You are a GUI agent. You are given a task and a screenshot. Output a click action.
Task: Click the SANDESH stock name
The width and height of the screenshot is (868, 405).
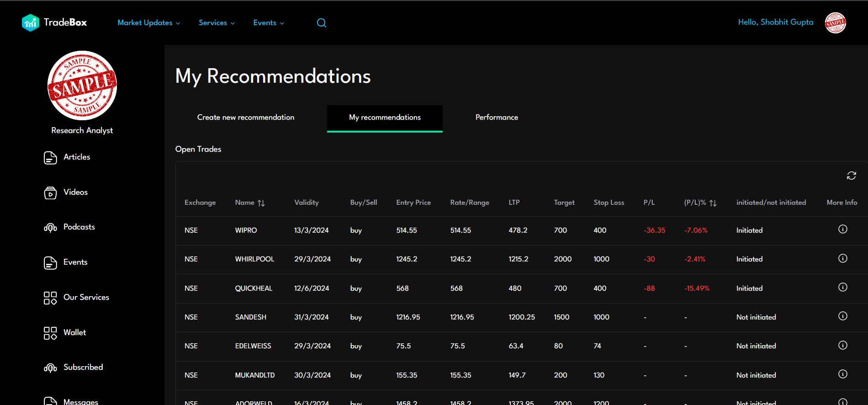pos(250,317)
